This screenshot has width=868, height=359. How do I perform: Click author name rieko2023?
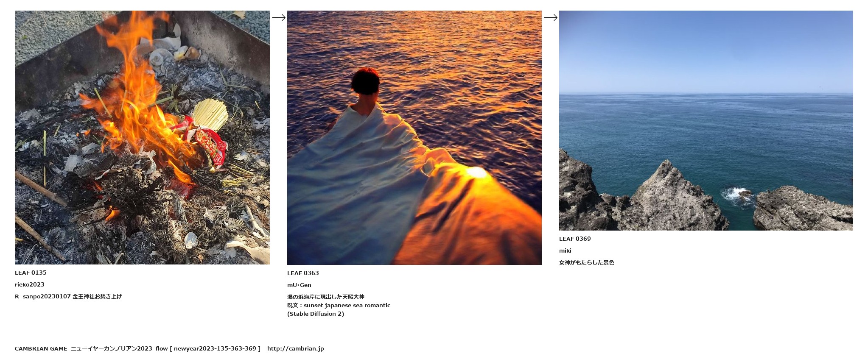tap(30, 284)
